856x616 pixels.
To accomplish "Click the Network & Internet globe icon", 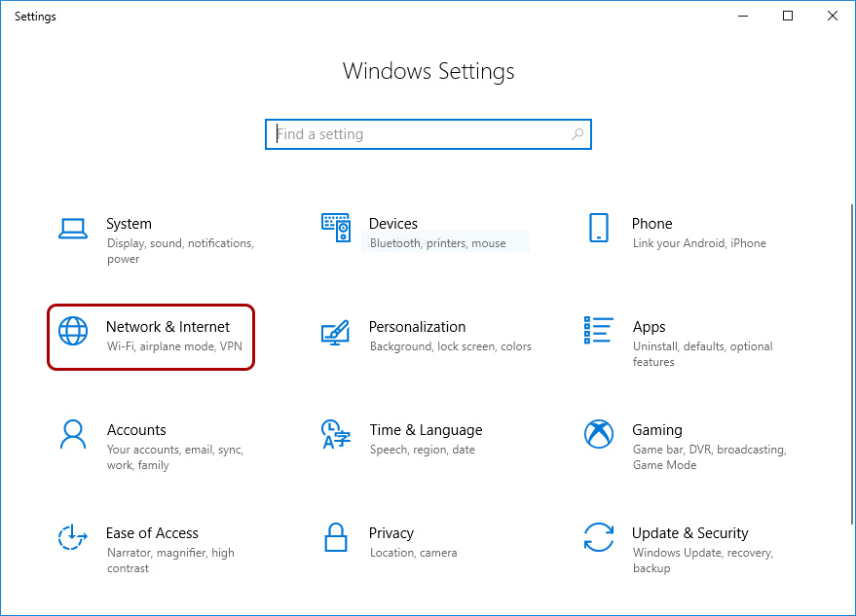I will click(x=73, y=332).
